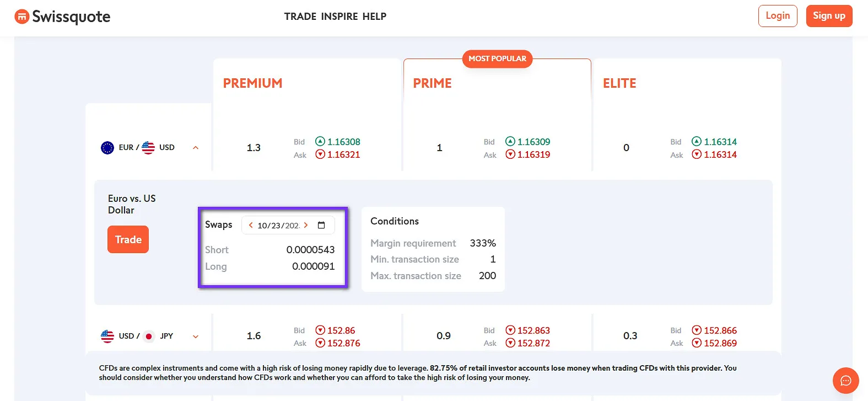The image size is (868, 401).
Task: Collapse the EUR/USD row chevron
Action: tap(195, 147)
